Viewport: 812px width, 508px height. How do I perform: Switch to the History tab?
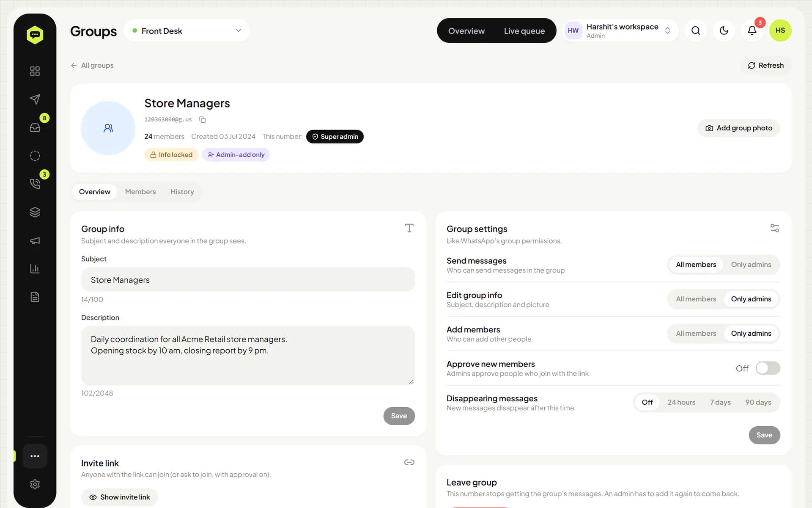tap(182, 192)
